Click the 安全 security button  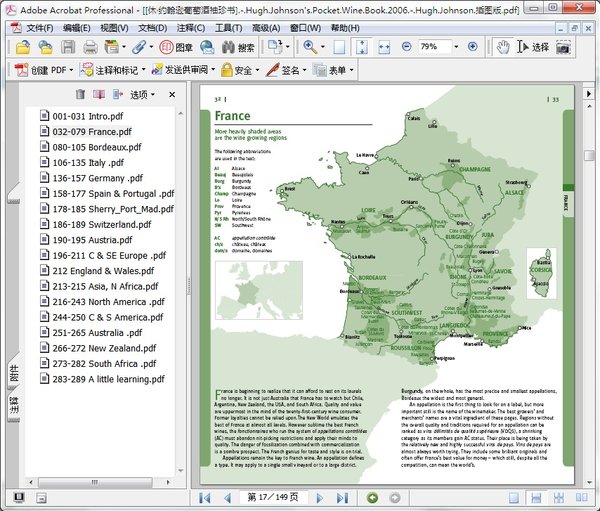[236, 71]
